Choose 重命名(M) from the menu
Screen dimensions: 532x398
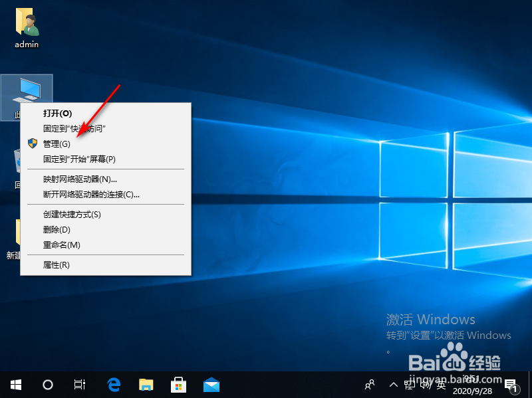click(x=63, y=245)
